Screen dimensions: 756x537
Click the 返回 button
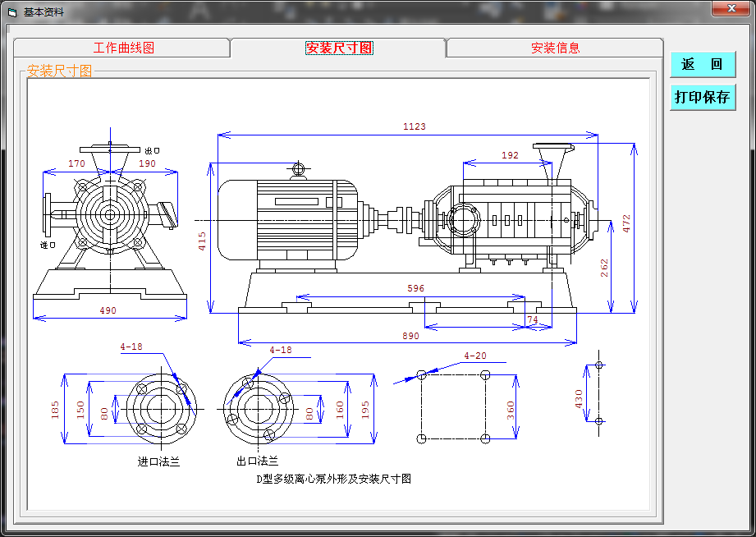[703, 64]
